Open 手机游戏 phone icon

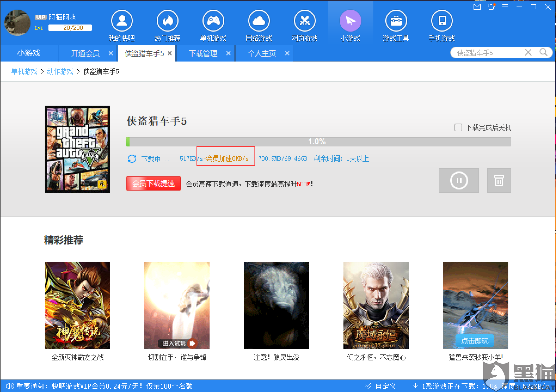tap(442, 21)
